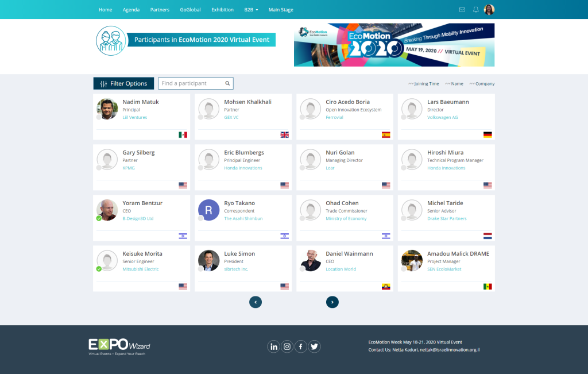Screen dimensions: 588x374
Task: Open the notifications bell icon
Action: [x=475, y=10]
